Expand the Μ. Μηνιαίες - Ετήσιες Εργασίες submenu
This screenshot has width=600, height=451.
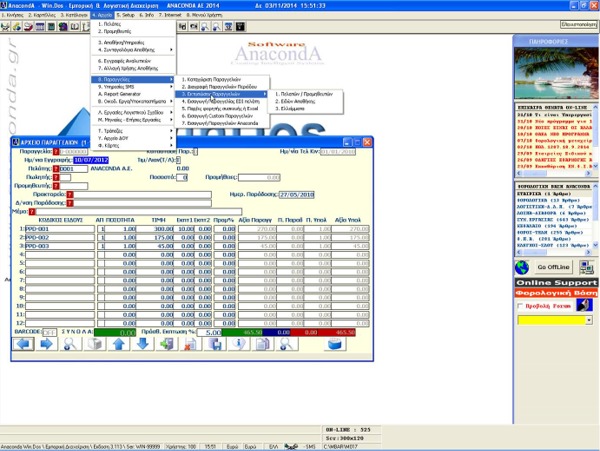[134, 120]
